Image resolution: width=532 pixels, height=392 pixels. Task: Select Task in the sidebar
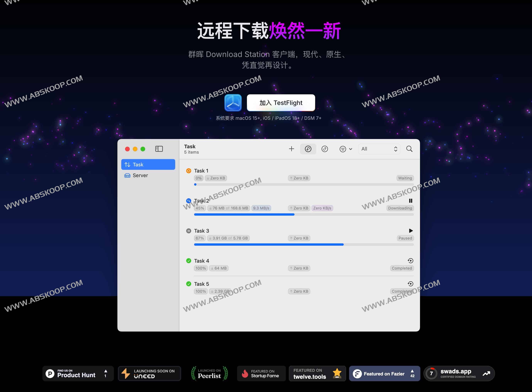[148, 164]
